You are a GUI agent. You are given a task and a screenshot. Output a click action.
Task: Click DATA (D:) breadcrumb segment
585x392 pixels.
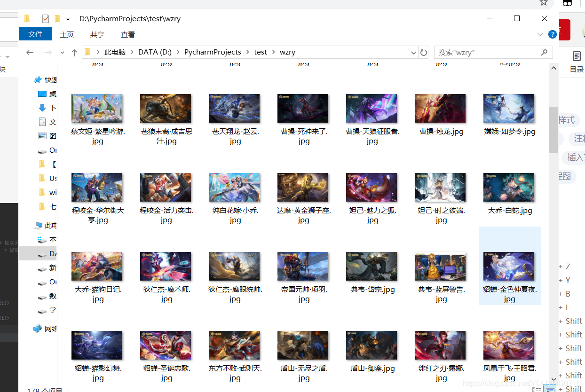pos(155,52)
